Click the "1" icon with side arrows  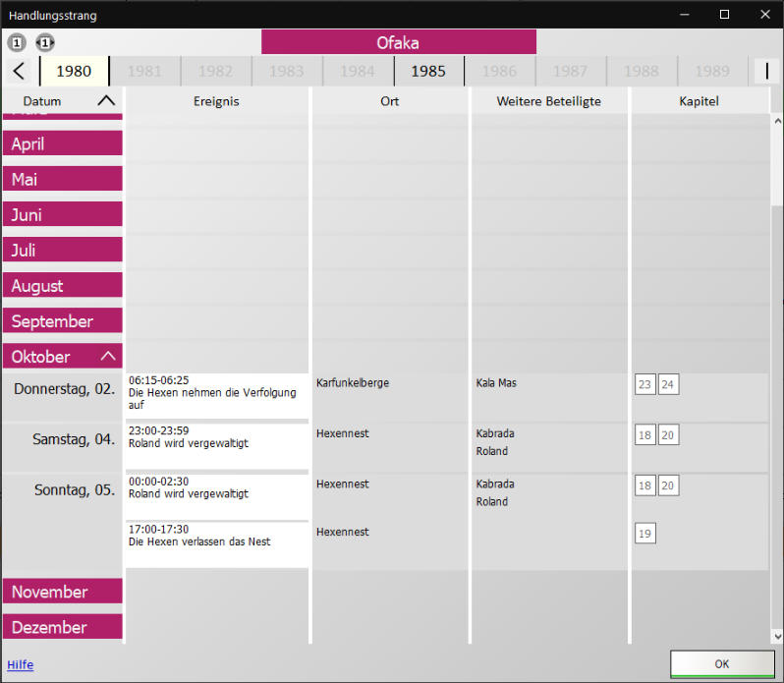pyautogui.click(x=45, y=43)
